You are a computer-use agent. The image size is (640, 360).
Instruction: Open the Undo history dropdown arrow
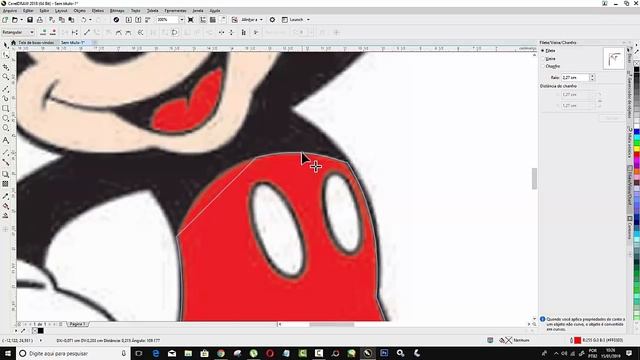[x=90, y=20]
